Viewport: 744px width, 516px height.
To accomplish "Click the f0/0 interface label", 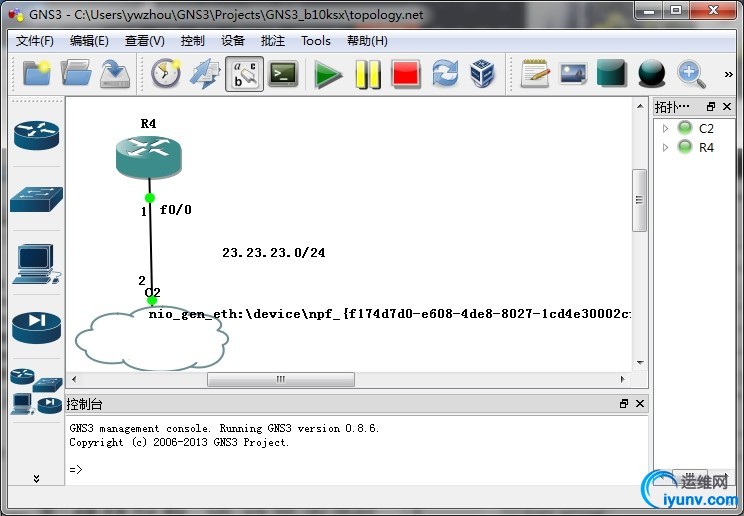I will click(176, 209).
